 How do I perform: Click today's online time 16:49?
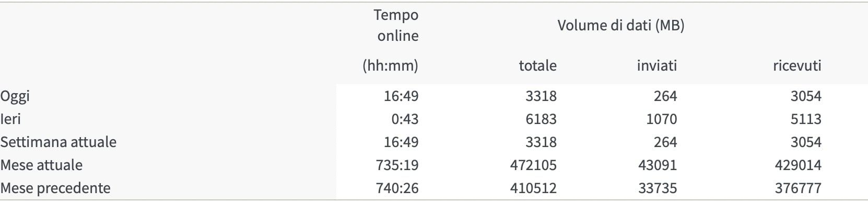401,96
